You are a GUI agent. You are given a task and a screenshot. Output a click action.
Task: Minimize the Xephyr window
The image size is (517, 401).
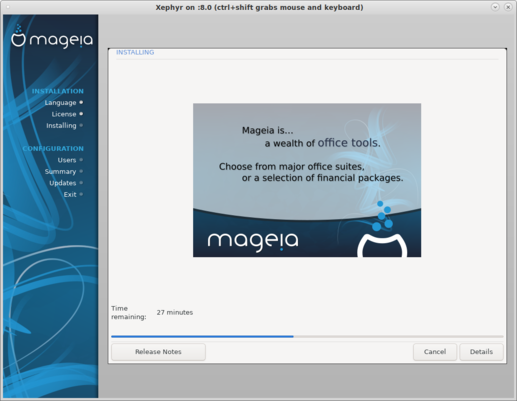pos(495,7)
